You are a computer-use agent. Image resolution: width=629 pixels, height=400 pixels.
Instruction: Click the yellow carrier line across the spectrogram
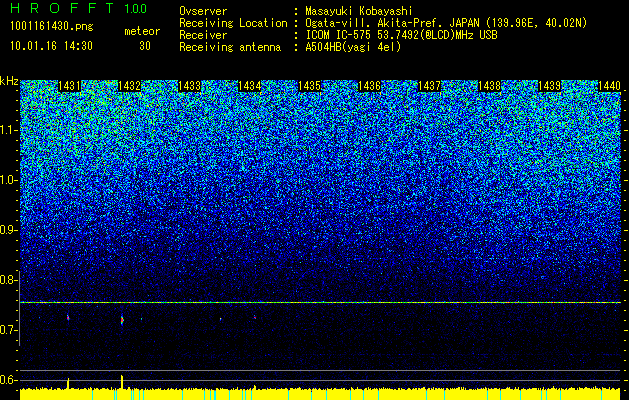(320, 302)
